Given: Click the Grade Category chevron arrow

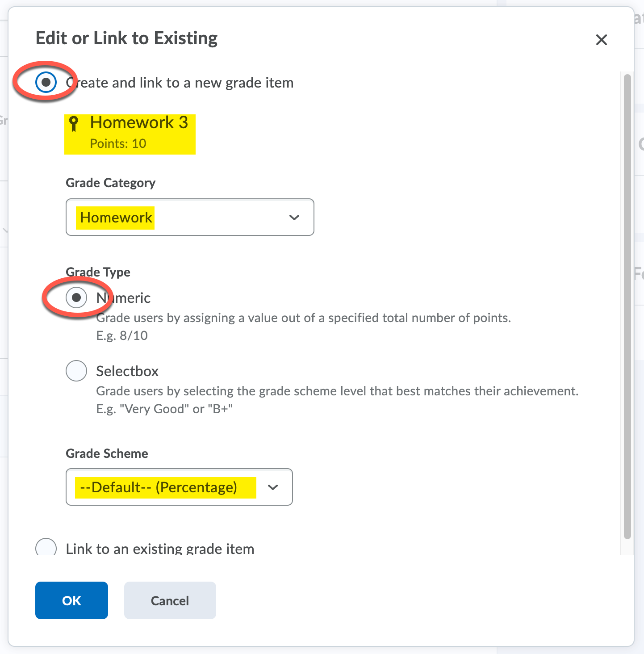Looking at the screenshot, I should pos(294,218).
